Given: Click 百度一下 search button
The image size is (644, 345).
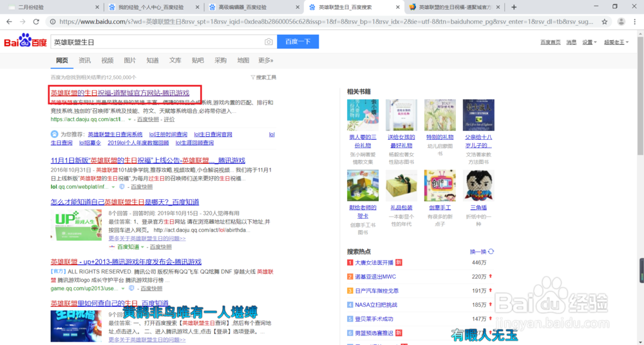Looking at the screenshot, I should click(x=298, y=41).
